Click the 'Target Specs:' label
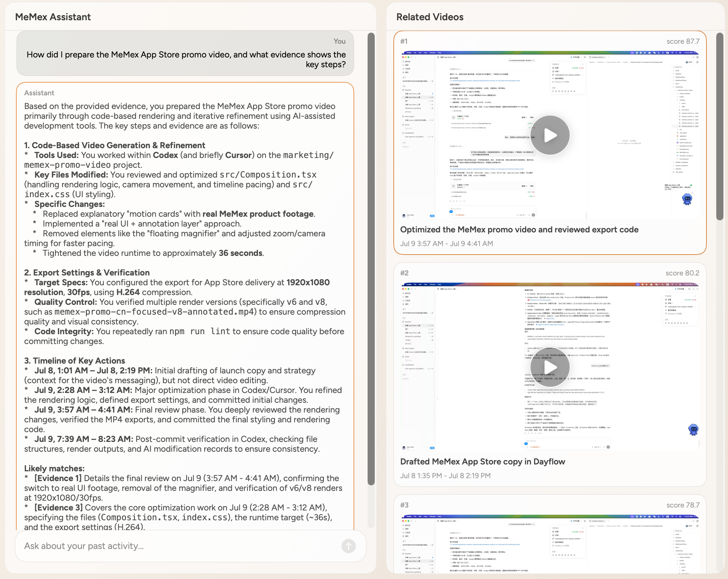The height and width of the screenshot is (579, 728). [x=61, y=283]
